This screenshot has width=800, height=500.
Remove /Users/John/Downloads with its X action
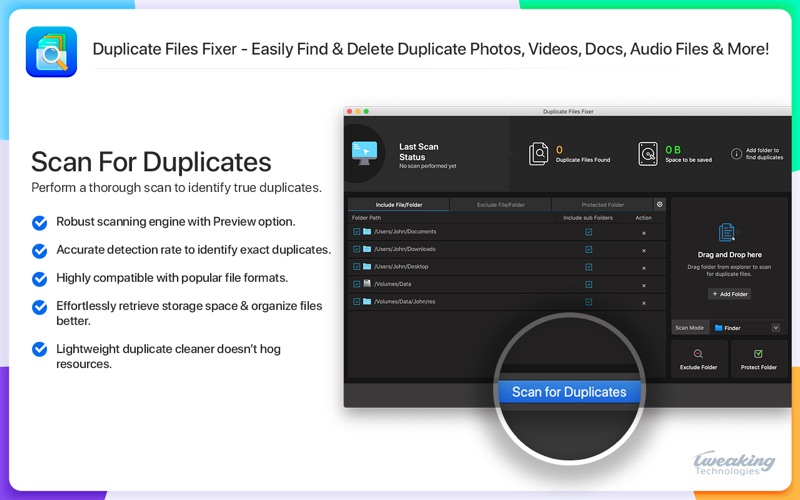(644, 251)
